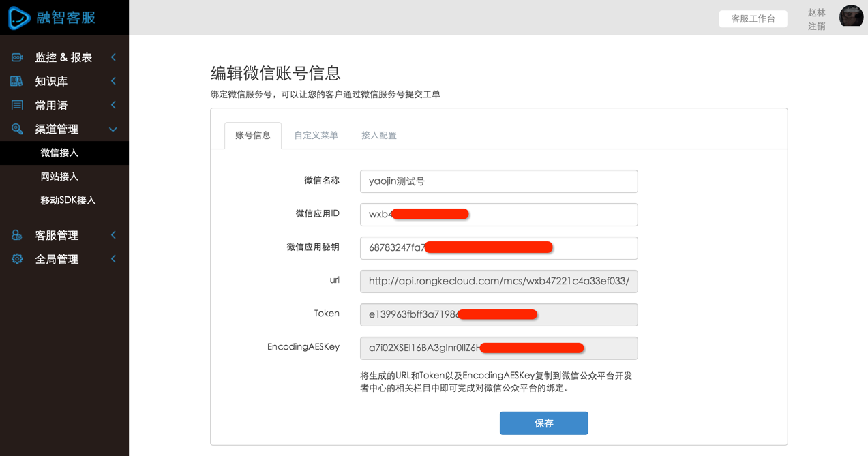Click the 客服管理 user icon

pos(17,235)
